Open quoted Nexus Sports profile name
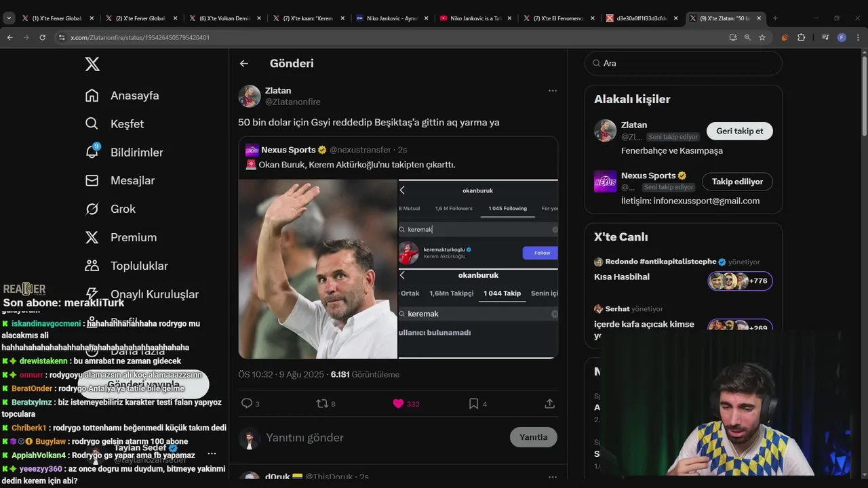 tap(288, 150)
